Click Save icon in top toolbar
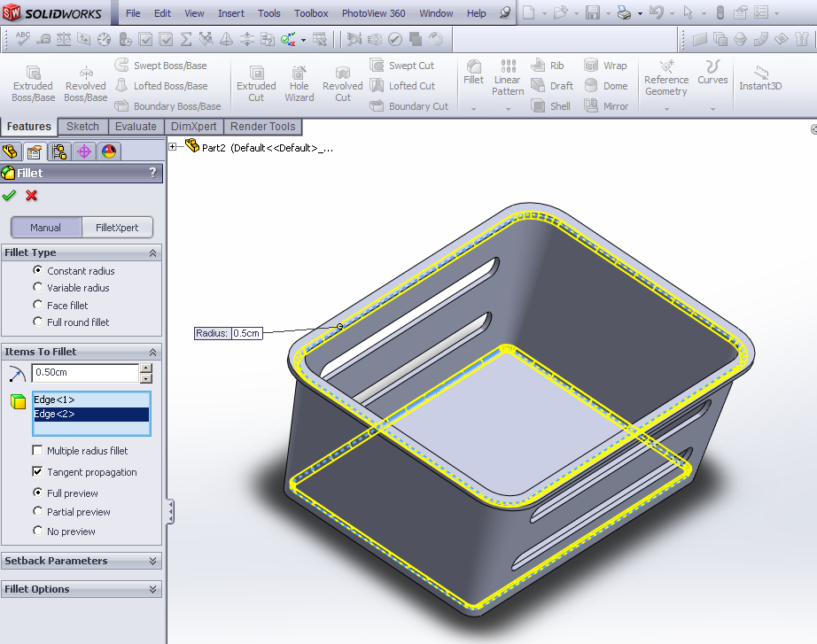 pyautogui.click(x=593, y=12)
